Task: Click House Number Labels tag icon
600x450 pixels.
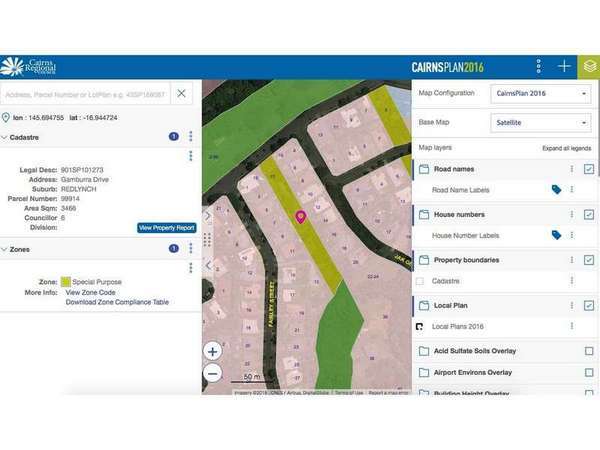Action: pyautogui.click(x=556, y=235)
